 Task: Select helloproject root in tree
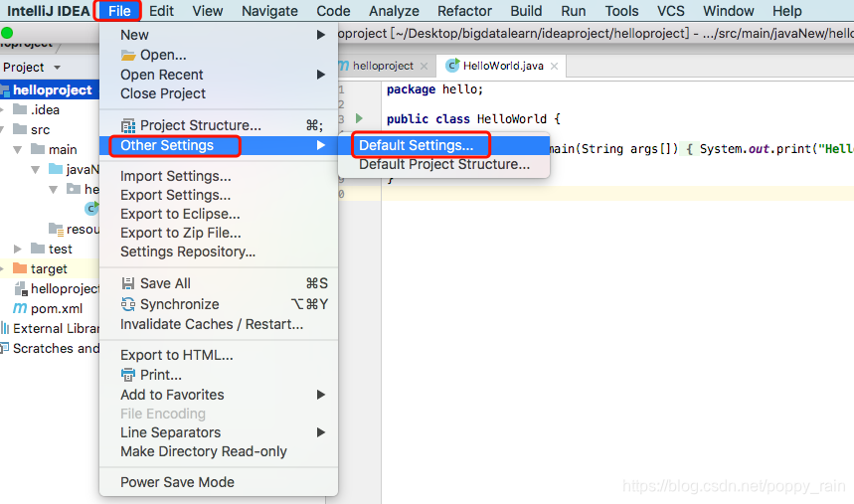(50, 89)
